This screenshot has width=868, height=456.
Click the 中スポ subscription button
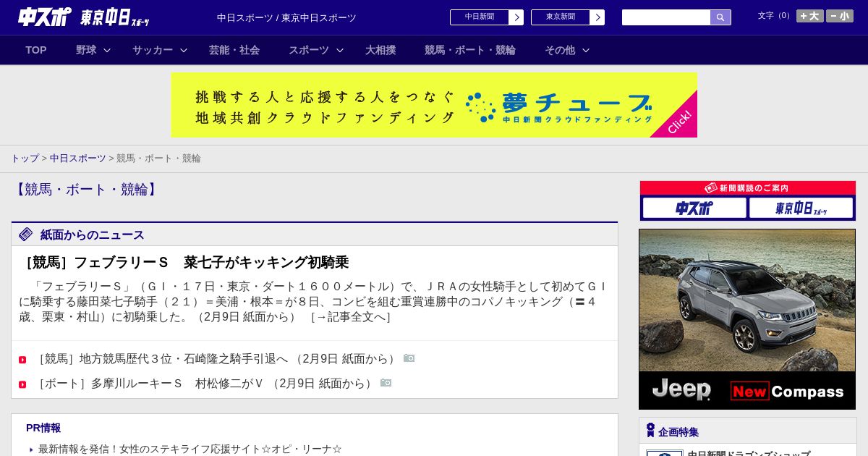point(694,208)
